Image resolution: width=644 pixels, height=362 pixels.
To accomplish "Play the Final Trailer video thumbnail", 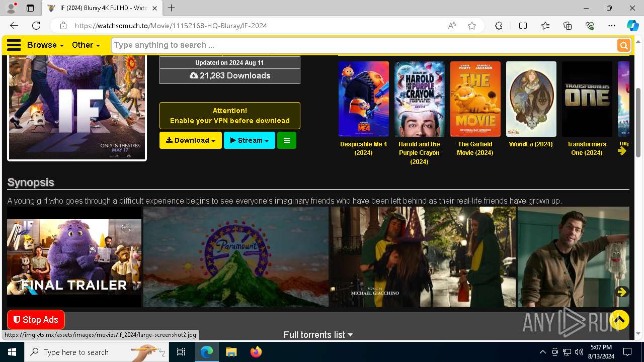I will click(x=74, y=257).
